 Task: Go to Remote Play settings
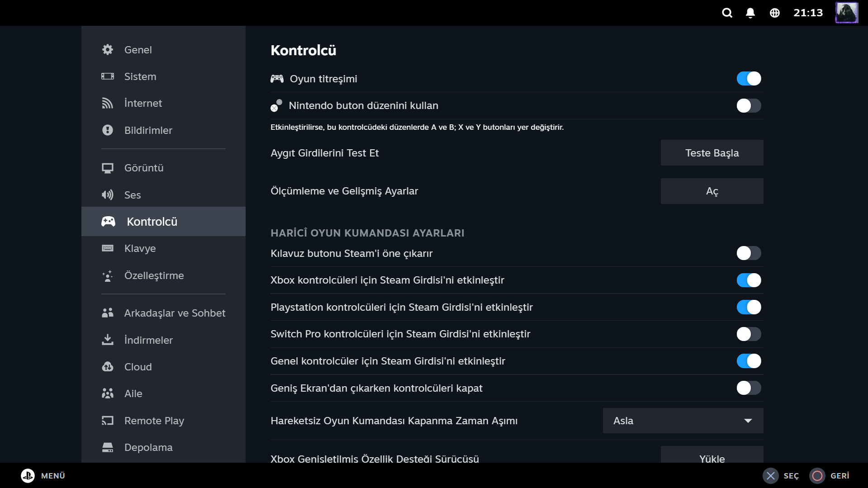pos(154,421)
